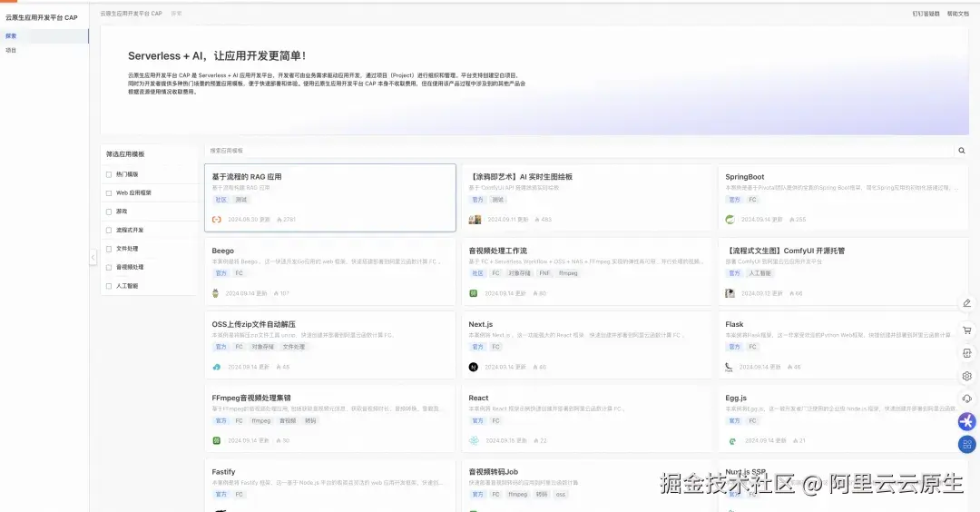Click the SpringBoot green leaf icon
980x512 pixels.
[x=730, y=220]
